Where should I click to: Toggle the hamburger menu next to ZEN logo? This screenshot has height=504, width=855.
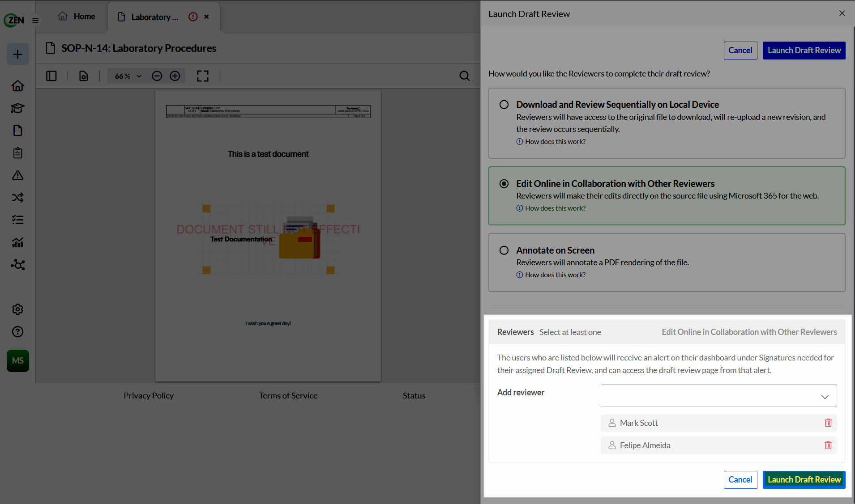pyautogui.click(x=35, y=21)
